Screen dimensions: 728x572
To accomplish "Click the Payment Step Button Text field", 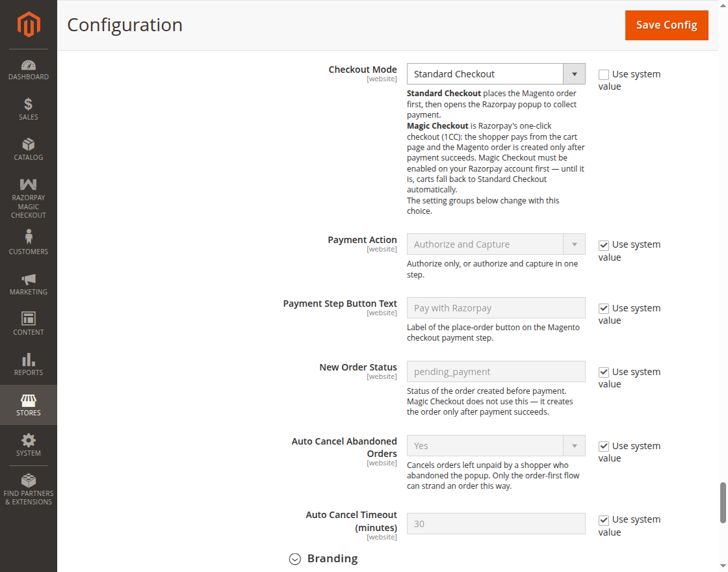I will click(x=496, y=308).
